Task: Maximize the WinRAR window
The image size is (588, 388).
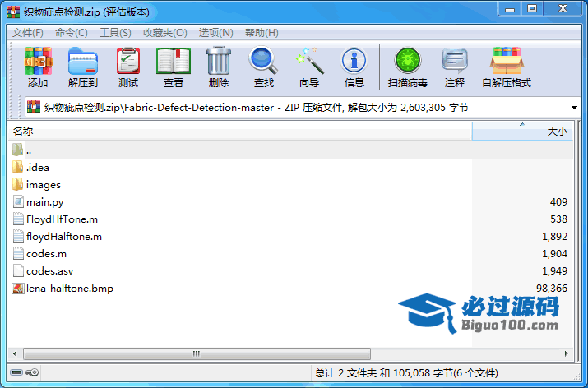Action: (532, 9)
